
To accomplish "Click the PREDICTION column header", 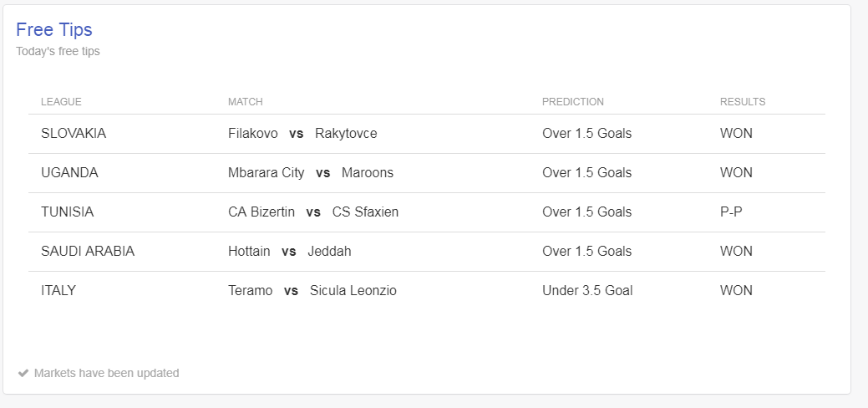I will (573, 102).
